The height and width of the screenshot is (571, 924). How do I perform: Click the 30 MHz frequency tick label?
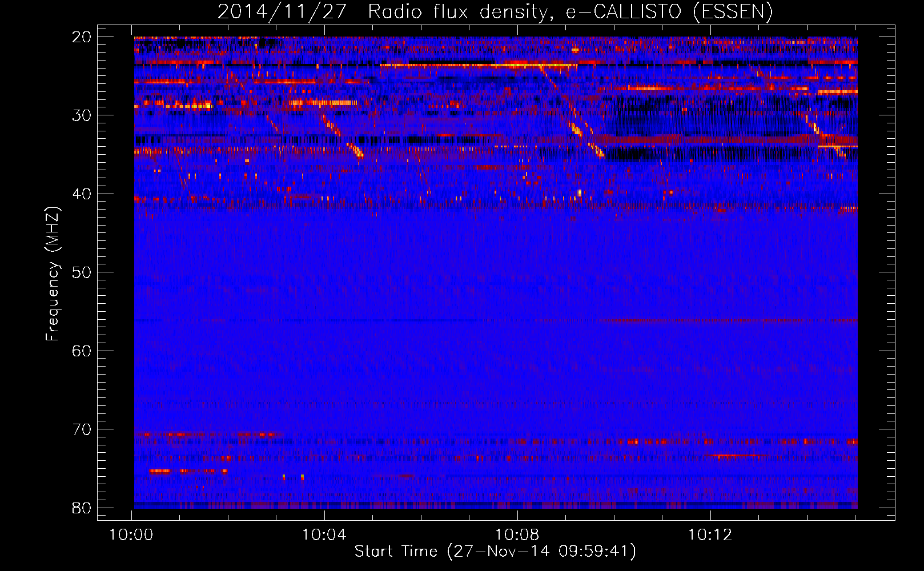(x=82, y=115)
